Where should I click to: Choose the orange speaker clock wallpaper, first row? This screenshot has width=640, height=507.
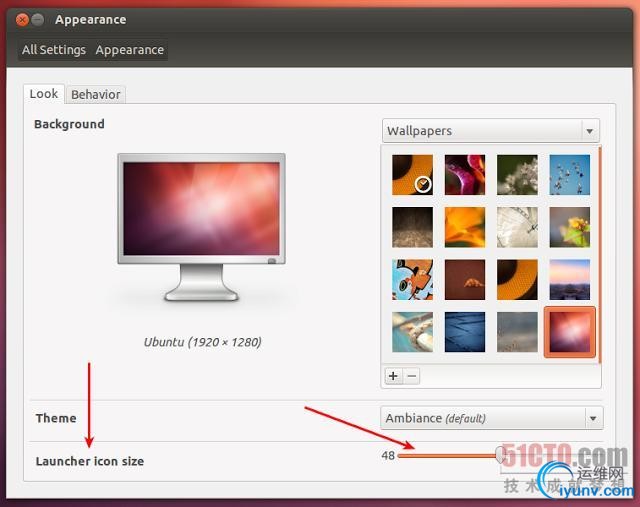tap(412, 175)
